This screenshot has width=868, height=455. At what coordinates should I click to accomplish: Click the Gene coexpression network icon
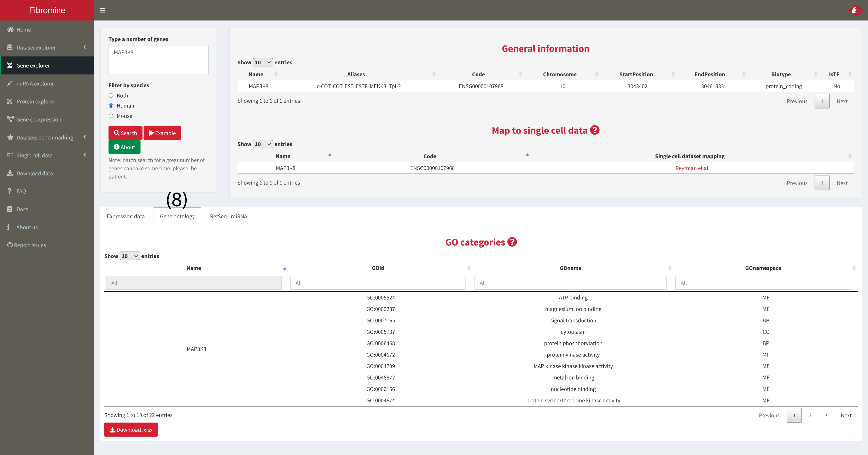pos(10,119)
